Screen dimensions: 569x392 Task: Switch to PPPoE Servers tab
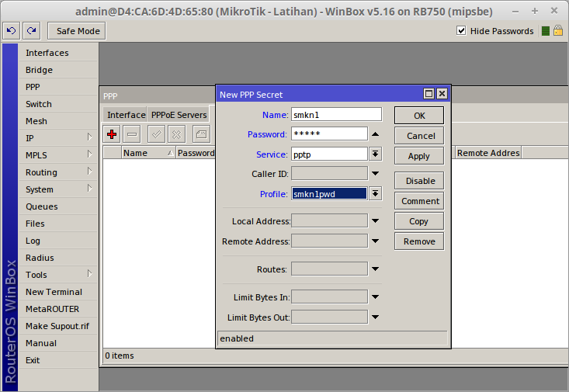pos(179,115)
